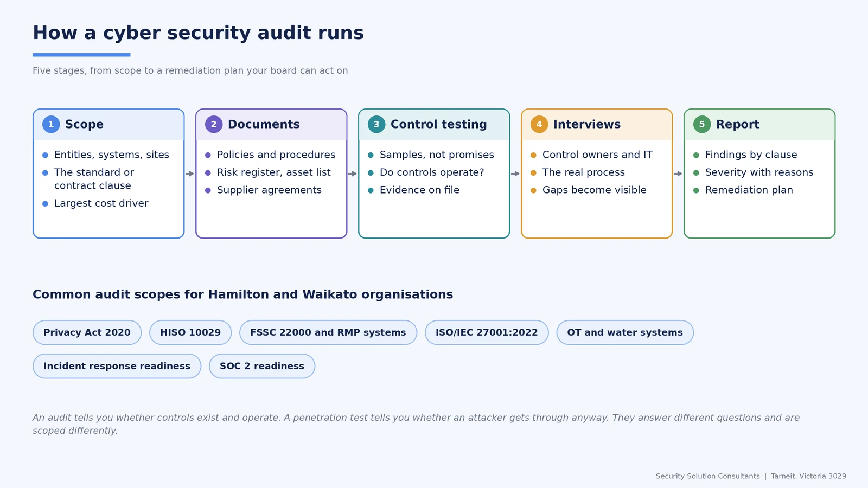Click the orange step 4 circle

point(539,124)
